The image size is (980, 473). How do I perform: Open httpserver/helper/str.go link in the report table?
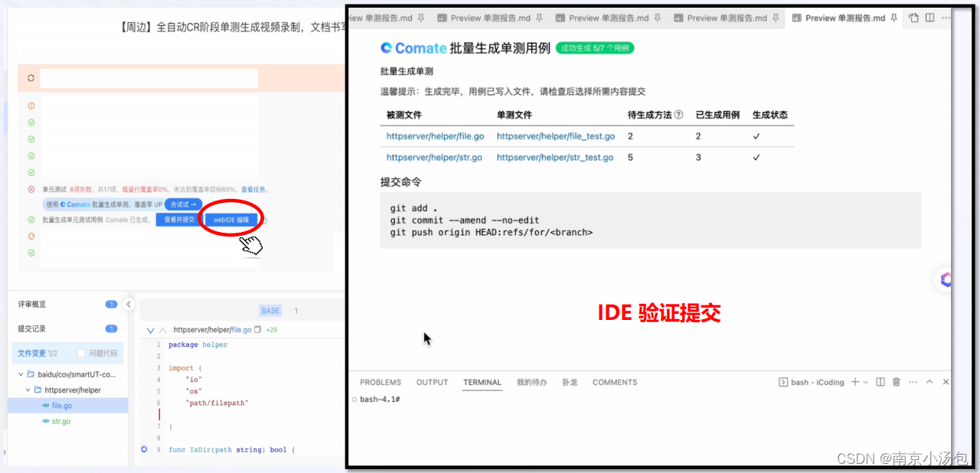point(434,158)
